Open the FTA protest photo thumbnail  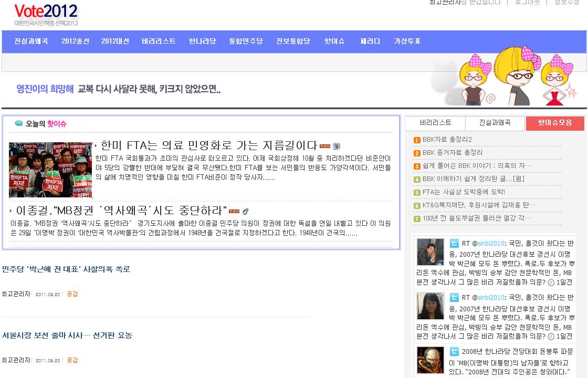(50, 170)
